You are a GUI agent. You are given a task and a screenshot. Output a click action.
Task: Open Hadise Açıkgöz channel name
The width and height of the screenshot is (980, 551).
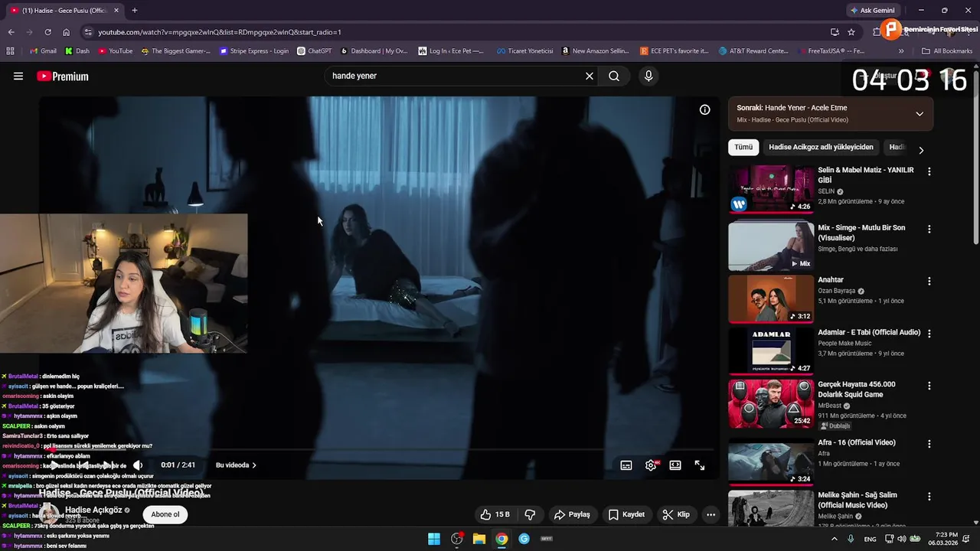point(93,510)
